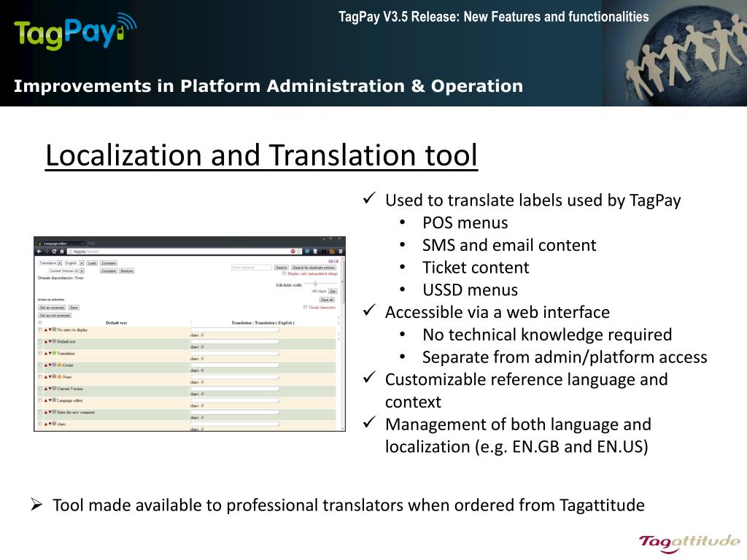Viewport: 747px width, 560px height.
Task: Click the 'Enter keyword' search field
Action: 252,267
